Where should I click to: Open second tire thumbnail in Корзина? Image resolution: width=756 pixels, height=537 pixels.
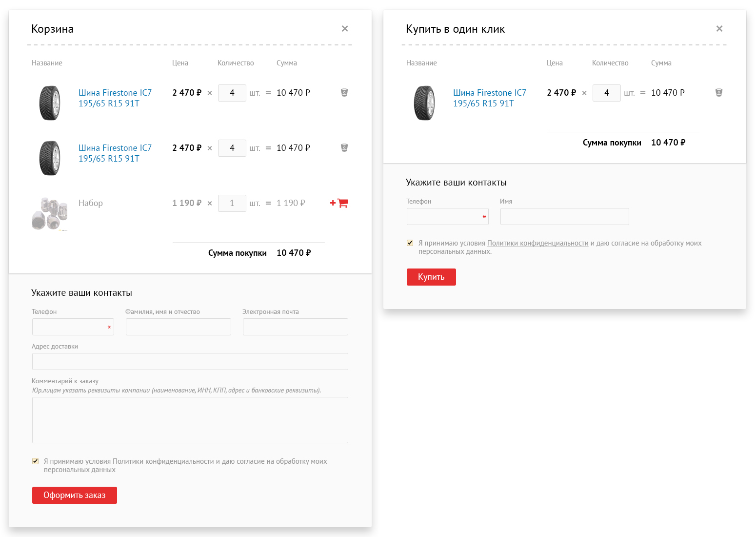pyautogui.click(x=50, y=158)
